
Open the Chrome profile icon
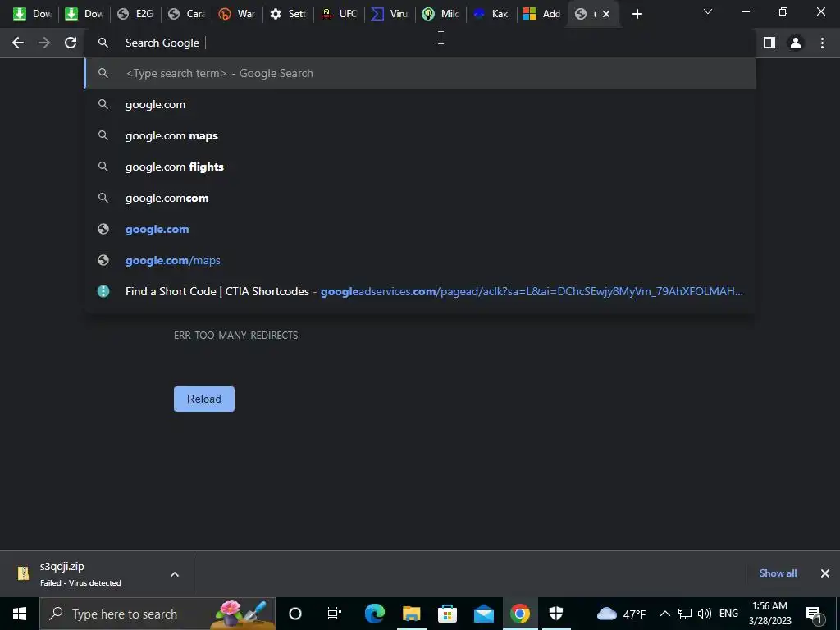pyautogui.click(x=796, y=43)
